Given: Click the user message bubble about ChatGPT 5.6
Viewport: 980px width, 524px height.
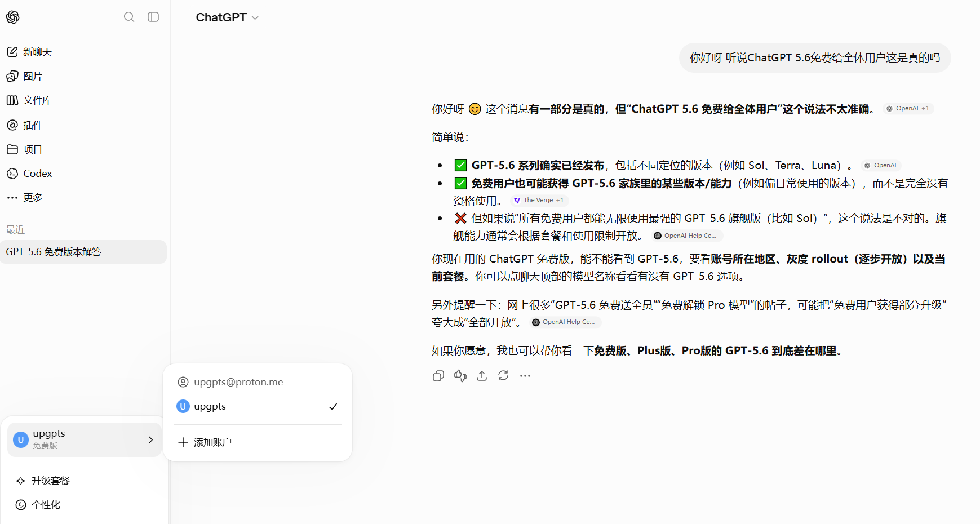Looking at the screenshot, I should tap(815, 58).
